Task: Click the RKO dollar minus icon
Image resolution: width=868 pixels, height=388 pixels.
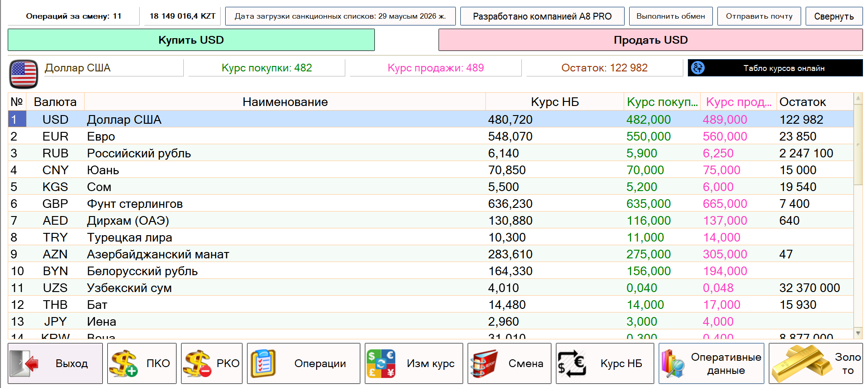Action: pyautogui.click(x=197, y=363)
